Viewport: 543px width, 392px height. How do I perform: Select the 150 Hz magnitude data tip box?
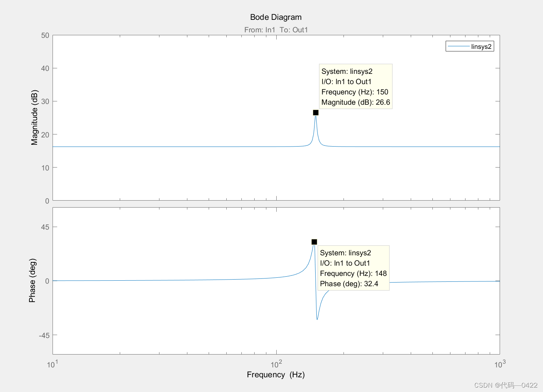click(x=356, y=87)
